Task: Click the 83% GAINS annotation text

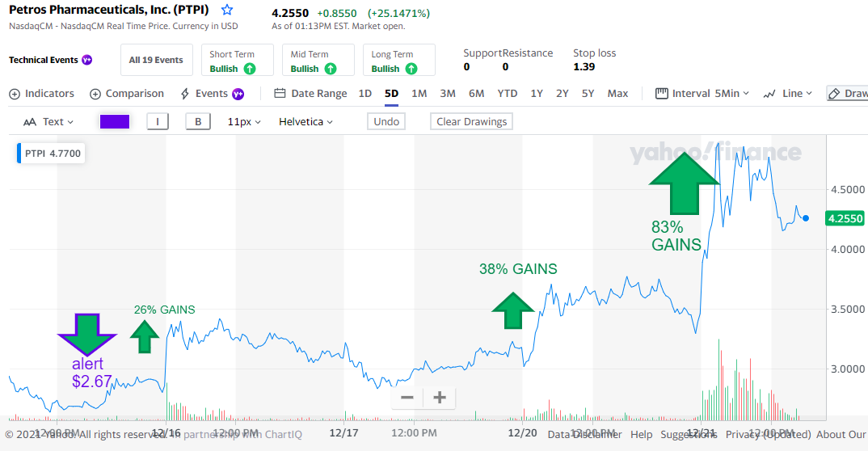Action: point(676,236)
